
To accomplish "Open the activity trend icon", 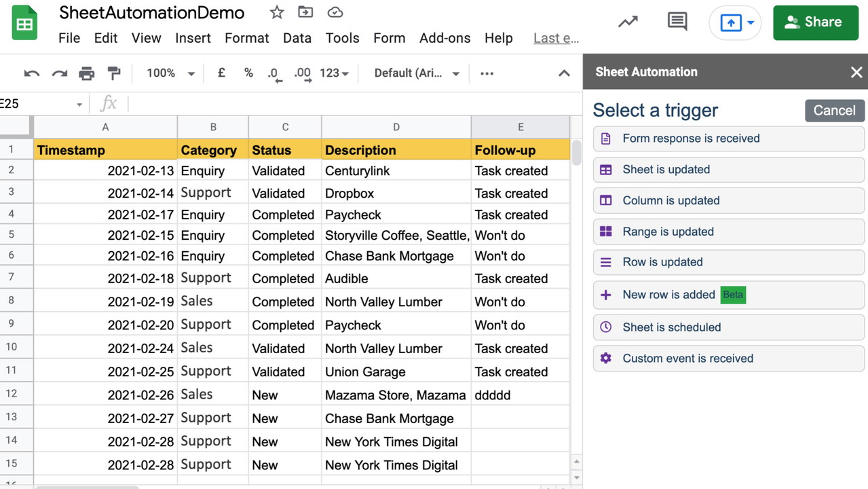I will [628, 22].
